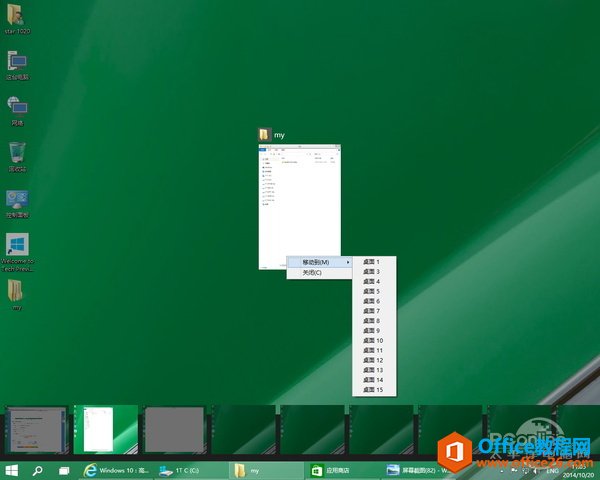Viewport: 600px width, 480px height.
Task: Open the This PC desktop icon
Action: click(x=17, y=65)
